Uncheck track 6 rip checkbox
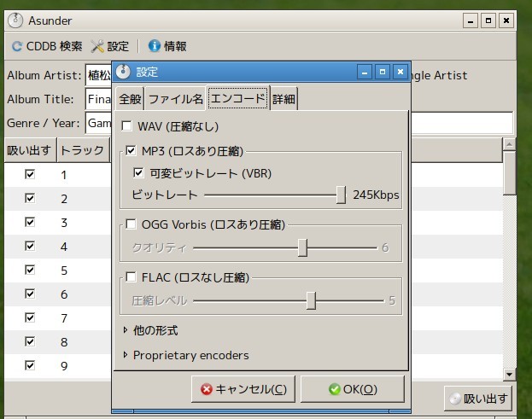532x419 pixels. point(30,294)
